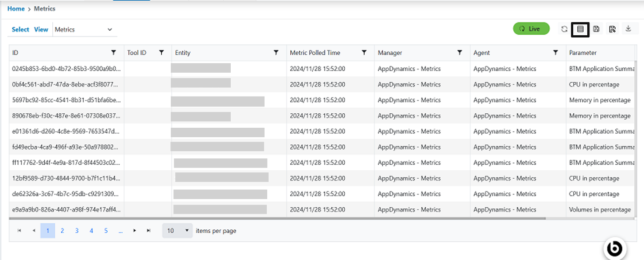Screen dimensions: 644x260
Task: Click the Home breadcrumb link
Action: tap(16, 9)
